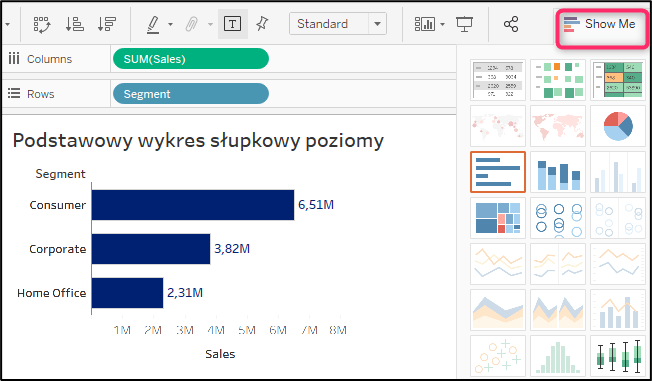Click the Home Office bar
Image resolution: width=652 pixels, height=381 pixels.
pyautogui.click(x=128, y=293)
